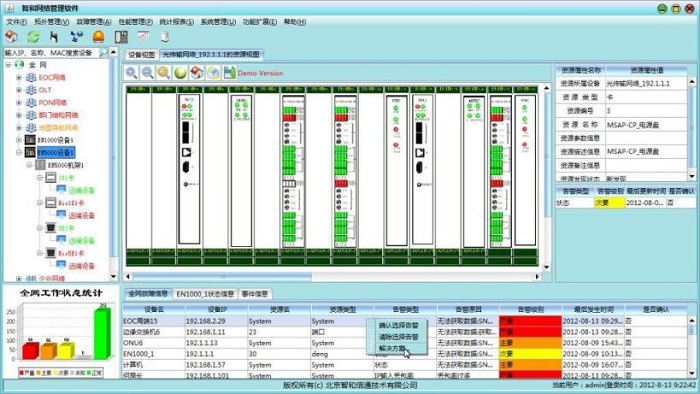Collapse the EN5000设备1 tree node
Image resolution: width=700 pixels, height=394 pixels.
pos(19,152)
